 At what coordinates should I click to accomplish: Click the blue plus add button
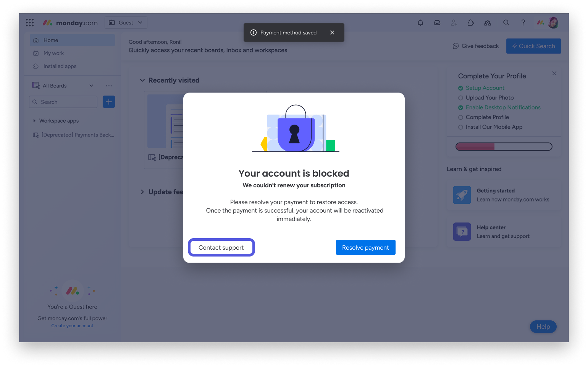point(109,102)
